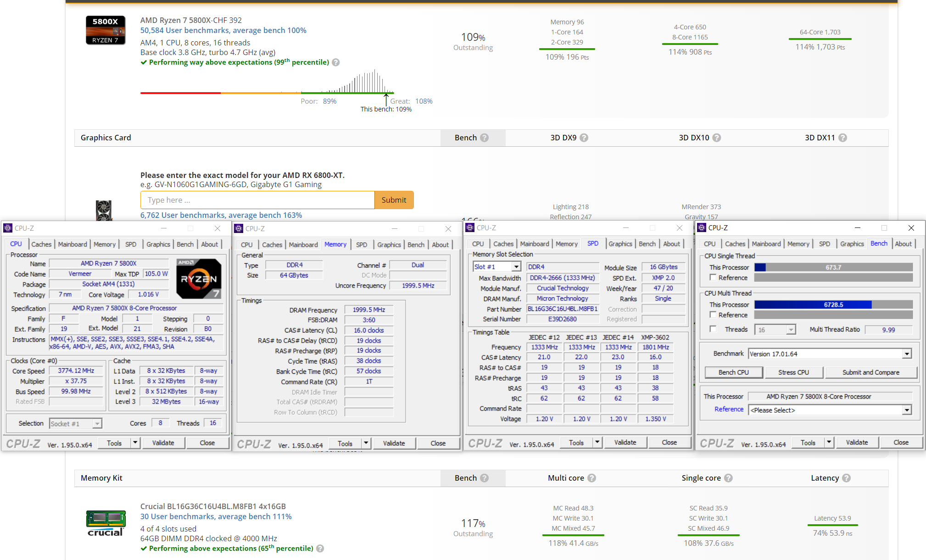Click the Crucial memory logo image
This screenshot has height=560, width=926.
(x=106, y=523)
